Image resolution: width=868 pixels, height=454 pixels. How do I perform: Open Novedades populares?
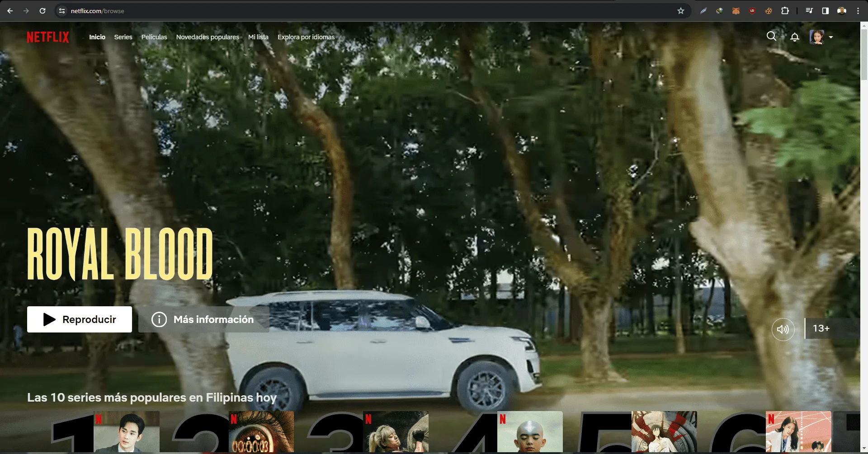(x=208, y=37)
